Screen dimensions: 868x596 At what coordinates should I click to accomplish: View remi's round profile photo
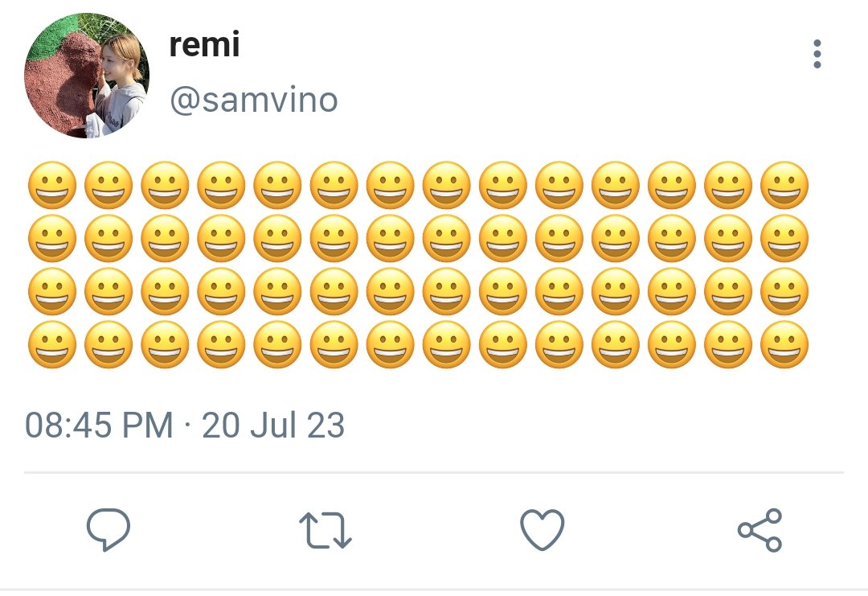(87, 76)
